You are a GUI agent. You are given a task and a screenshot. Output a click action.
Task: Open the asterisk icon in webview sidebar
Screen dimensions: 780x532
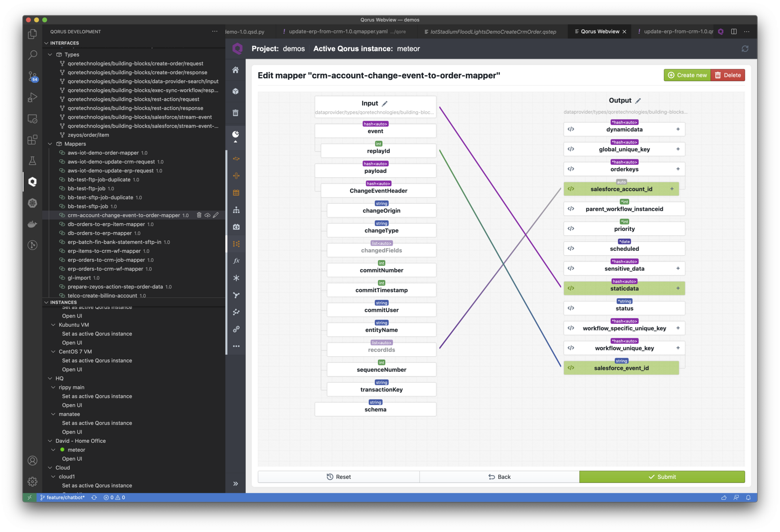(236, 278)
